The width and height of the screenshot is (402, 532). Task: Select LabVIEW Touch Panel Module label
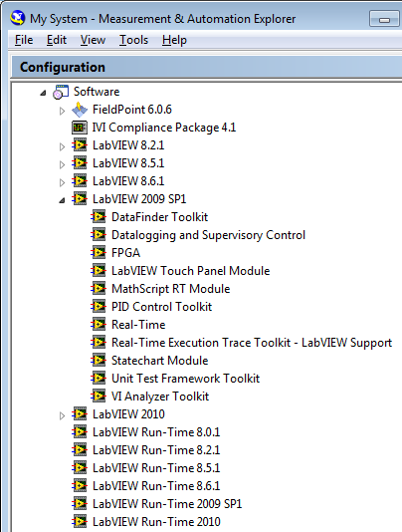190,271
